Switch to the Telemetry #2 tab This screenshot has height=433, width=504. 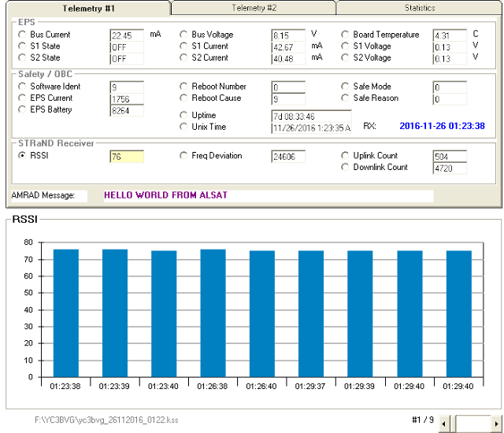[x=254, y=8]
